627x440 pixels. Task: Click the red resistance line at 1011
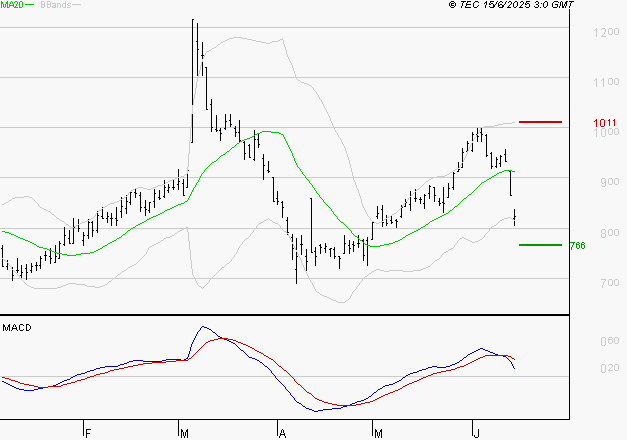click(x=540, y=122)
